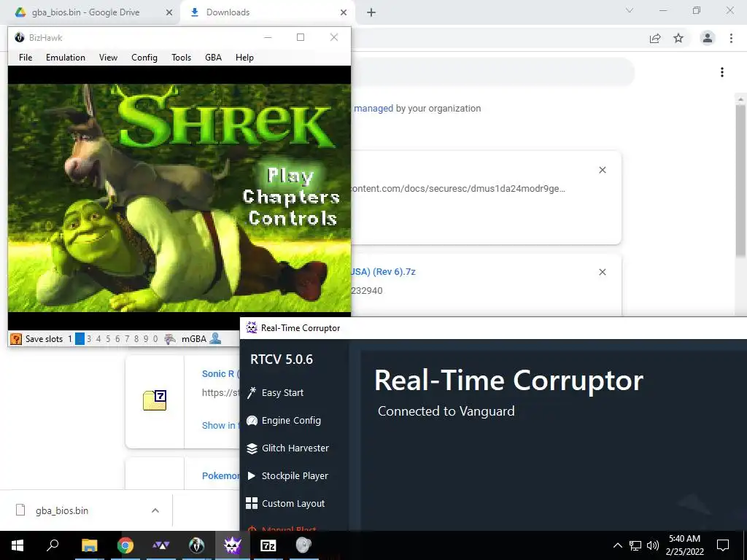
Task: Open the BizHawk File menu
Action: pos(26,57)
